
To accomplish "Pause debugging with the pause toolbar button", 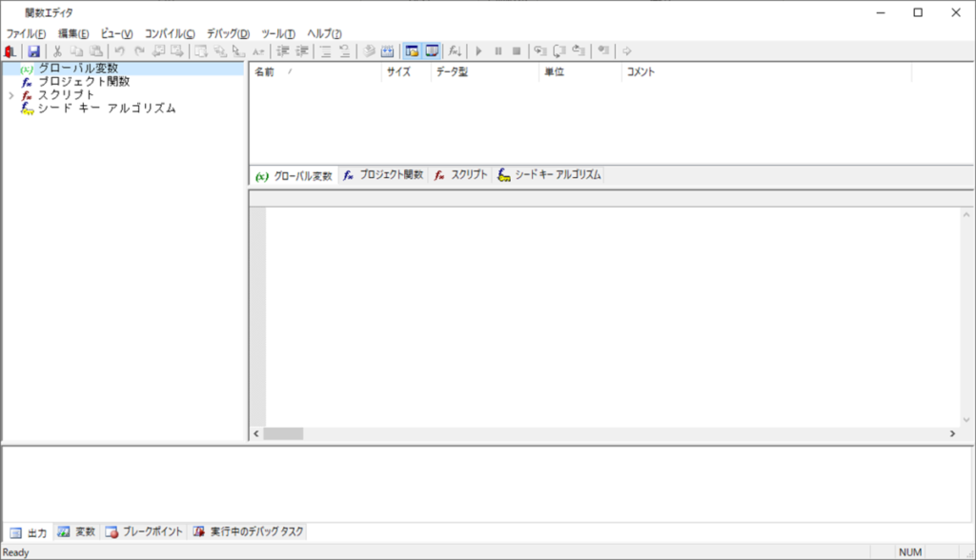I will [498, 50].
